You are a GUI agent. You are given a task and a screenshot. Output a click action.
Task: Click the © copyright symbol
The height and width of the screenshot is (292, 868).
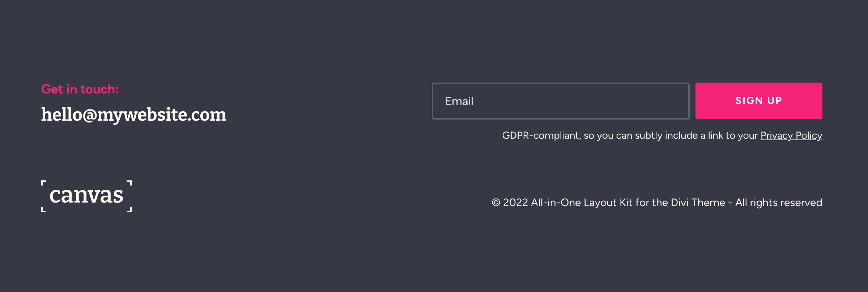click(x=496, y=203)
